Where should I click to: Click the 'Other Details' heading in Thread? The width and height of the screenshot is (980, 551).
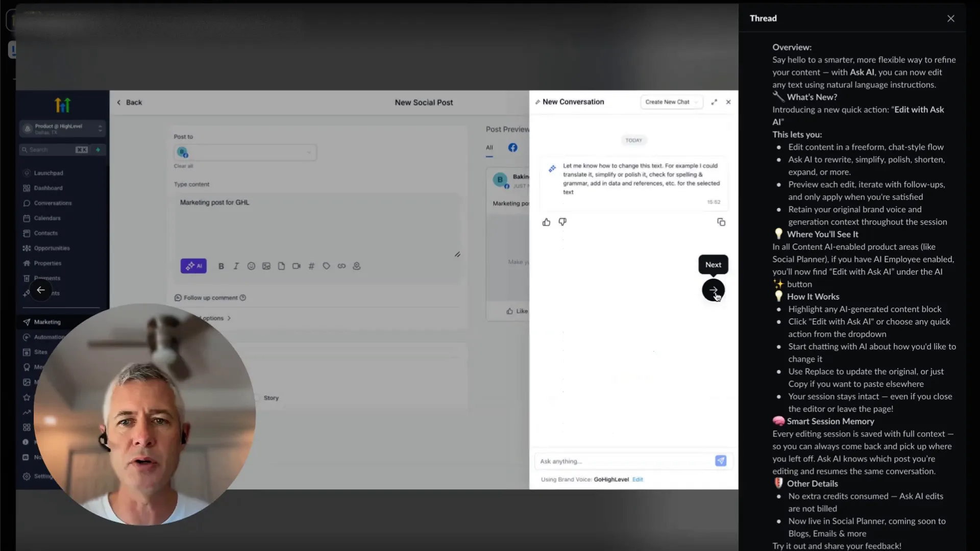(x=812, y=484)
